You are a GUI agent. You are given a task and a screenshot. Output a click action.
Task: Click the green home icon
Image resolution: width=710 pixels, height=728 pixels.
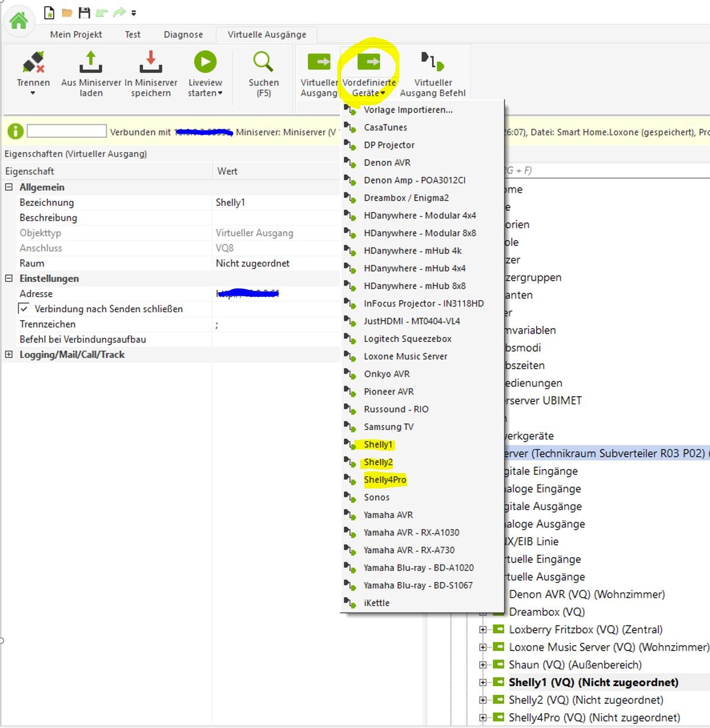[x=18, y=21]
